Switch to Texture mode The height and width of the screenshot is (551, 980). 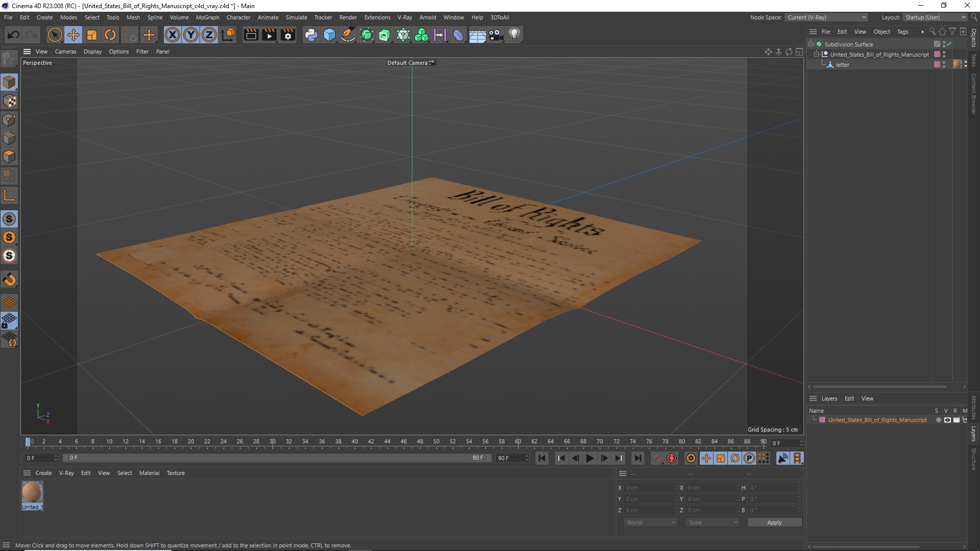pos(9,101)
